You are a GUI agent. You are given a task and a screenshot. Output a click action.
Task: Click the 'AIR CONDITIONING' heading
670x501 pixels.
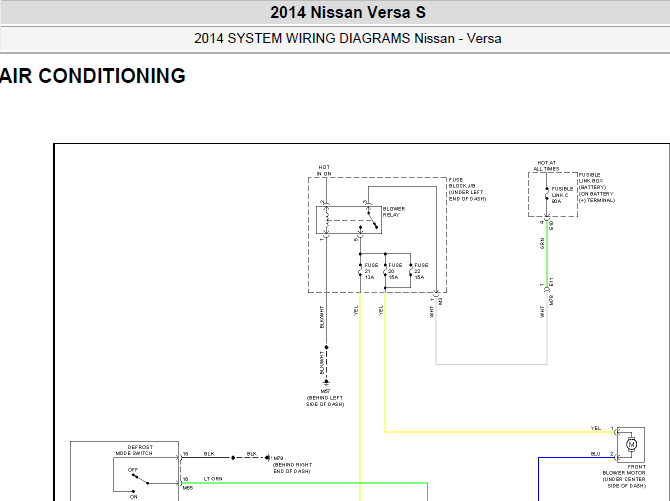[93, 76]
